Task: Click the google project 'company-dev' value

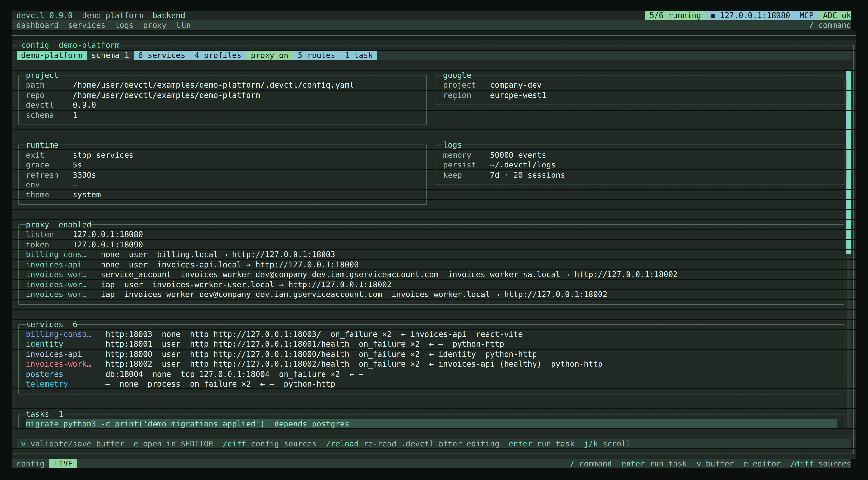Action: tap(516, 85)
